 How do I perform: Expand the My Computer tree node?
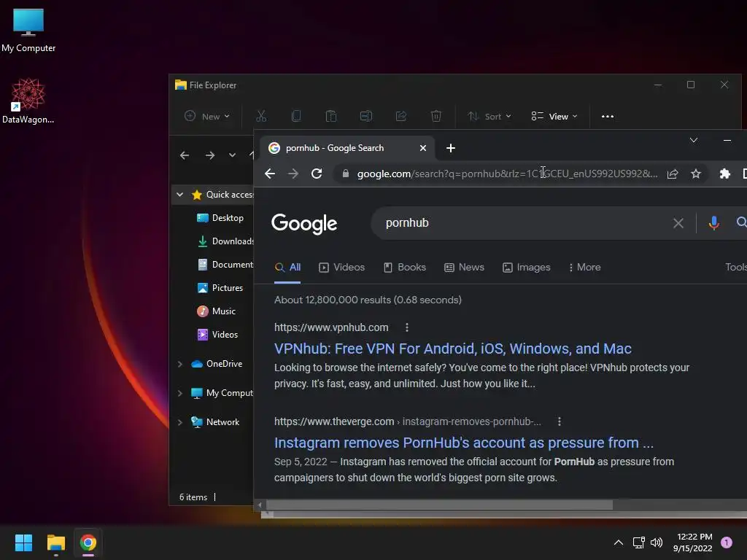(179, 393)
